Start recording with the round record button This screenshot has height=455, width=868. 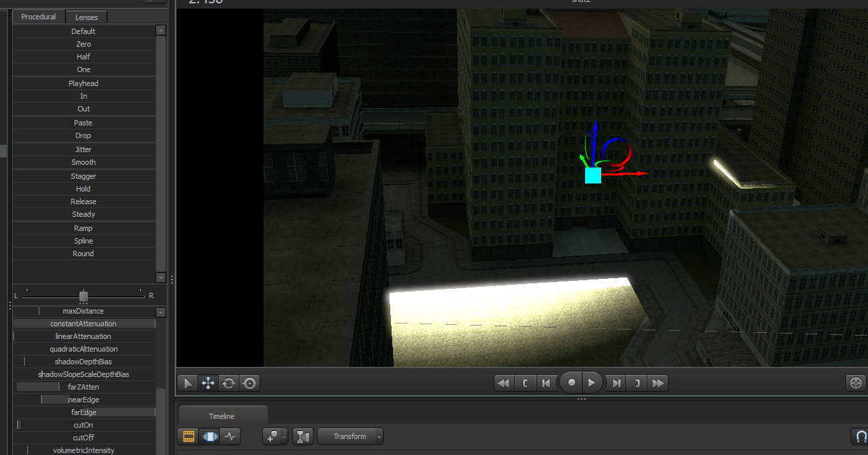(x=572, y=383)
